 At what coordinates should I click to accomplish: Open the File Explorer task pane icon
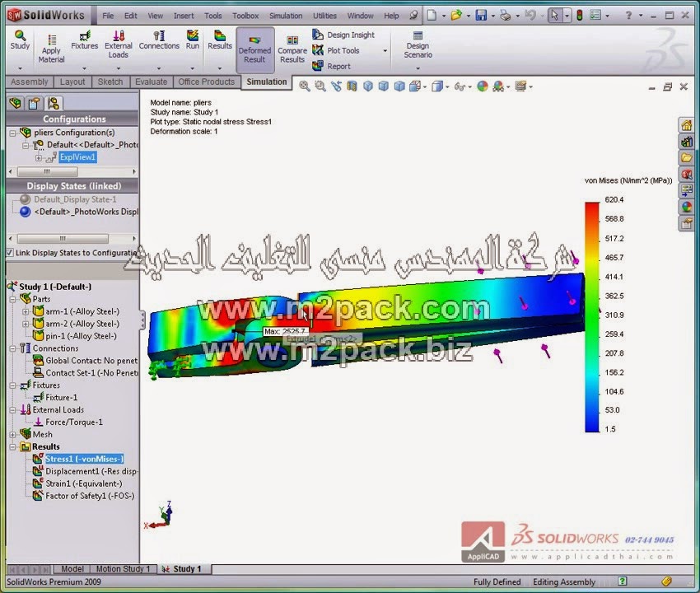pyautogui.click(x=686, y=157)
